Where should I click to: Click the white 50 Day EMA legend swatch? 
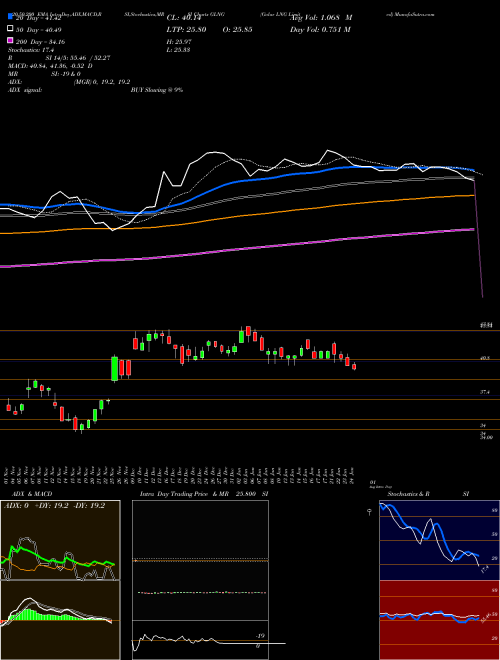10,29
